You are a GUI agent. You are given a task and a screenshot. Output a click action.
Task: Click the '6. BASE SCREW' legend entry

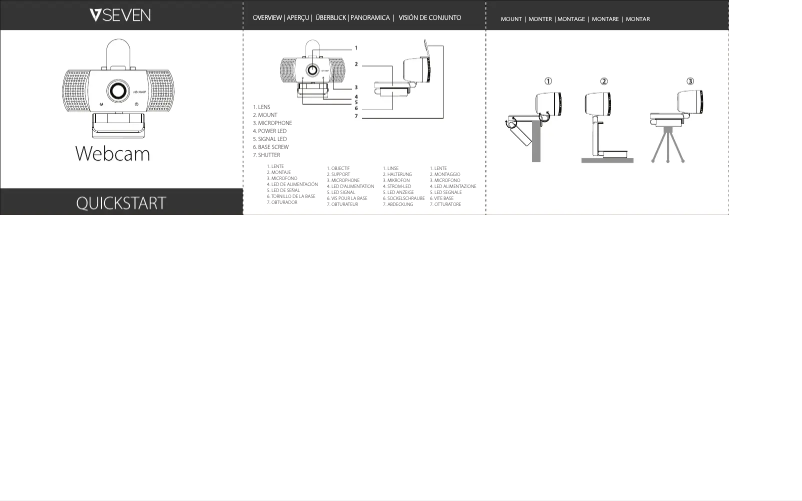click(x=272, y=147)
